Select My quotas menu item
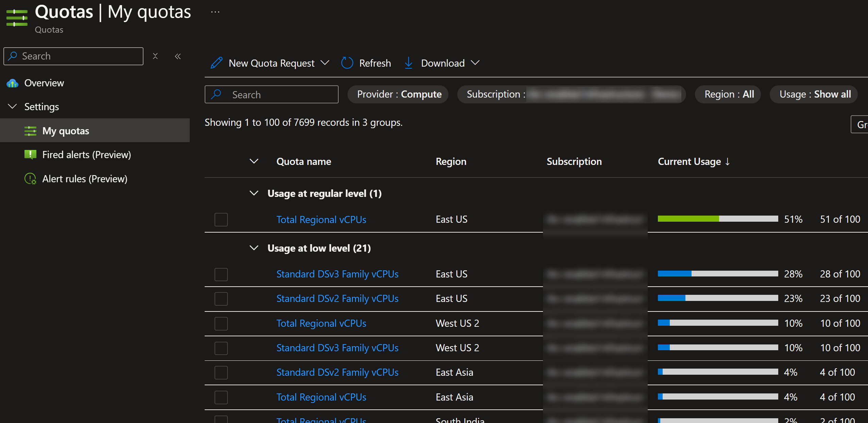Screen dimensions: 868x423 pos(95,131)
